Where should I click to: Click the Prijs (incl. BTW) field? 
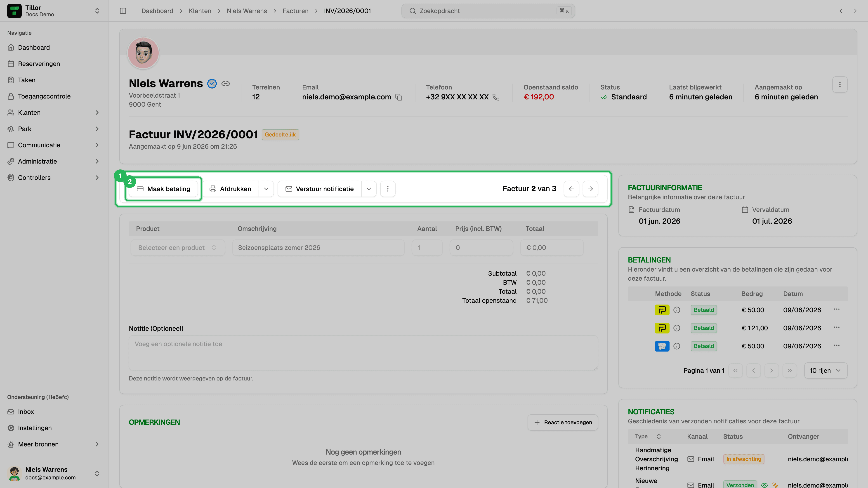pos(481,248)
